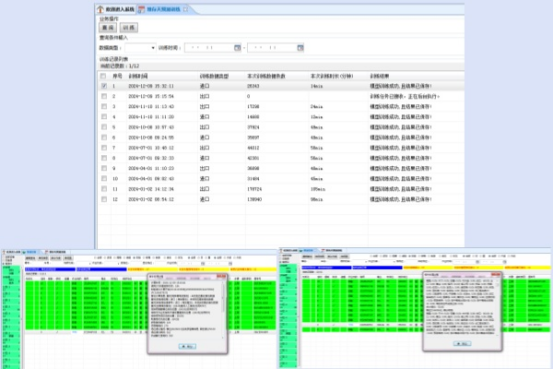Check the checkbox for record row 9
The width and height of the screenshot is (554, 369).
pos(104,168)
